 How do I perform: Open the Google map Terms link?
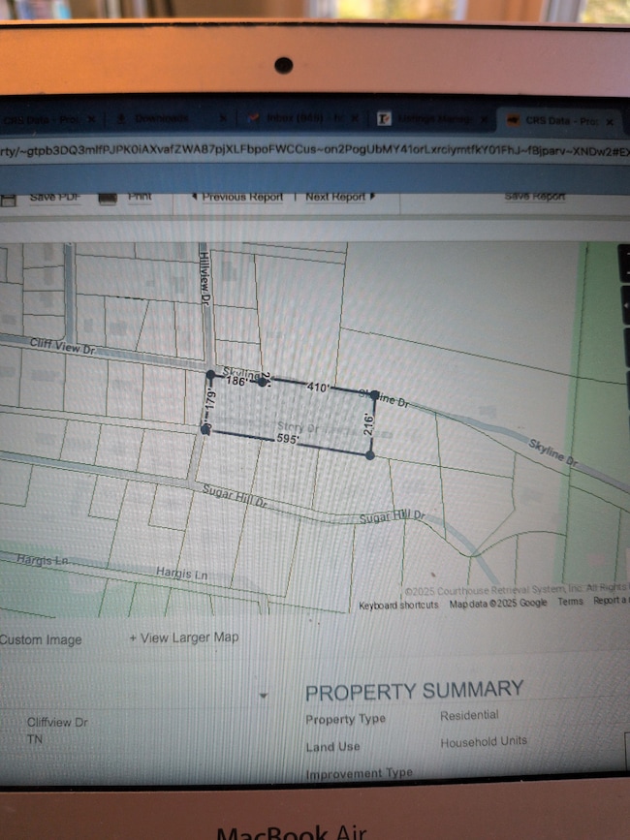pos(570,603)
